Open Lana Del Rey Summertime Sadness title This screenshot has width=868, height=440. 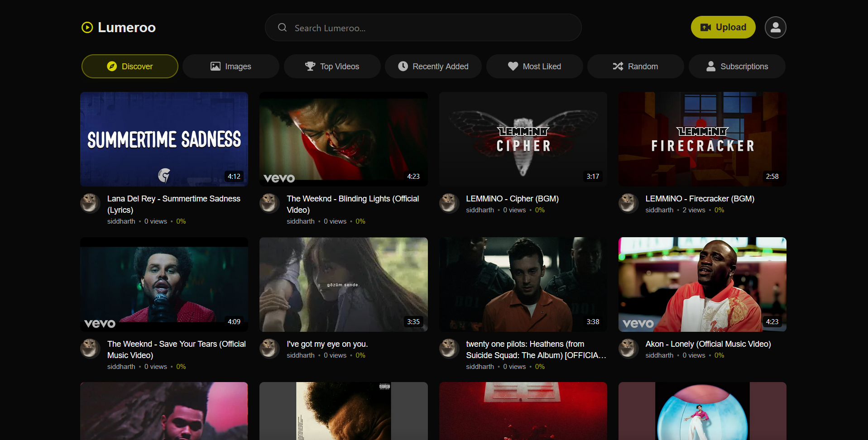coord(174,204)
